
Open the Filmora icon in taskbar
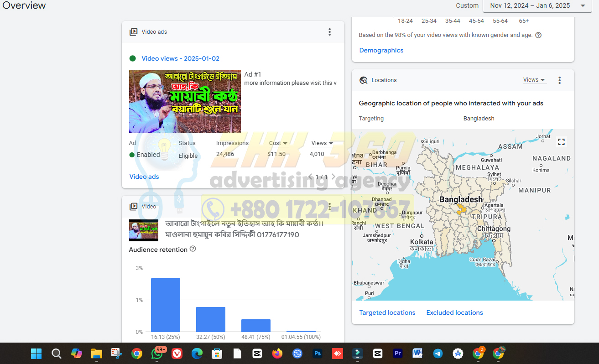click(357, 354)
